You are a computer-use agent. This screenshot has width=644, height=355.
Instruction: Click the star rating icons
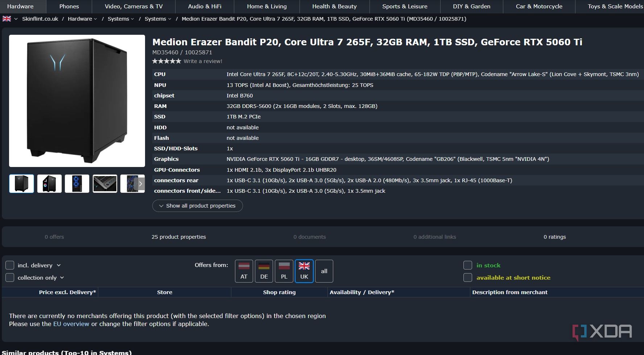pos(166,61)
